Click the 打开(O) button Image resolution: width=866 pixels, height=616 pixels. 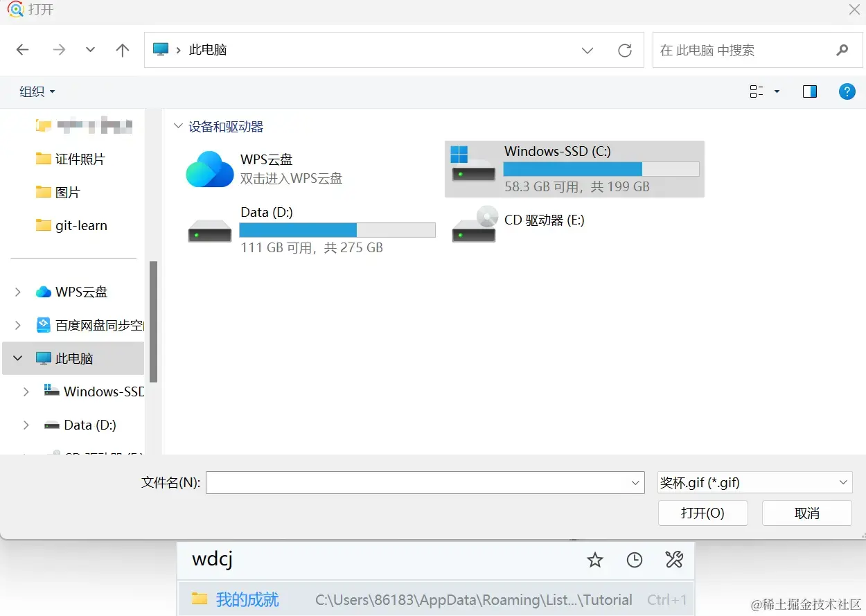[x=702, y=513]
